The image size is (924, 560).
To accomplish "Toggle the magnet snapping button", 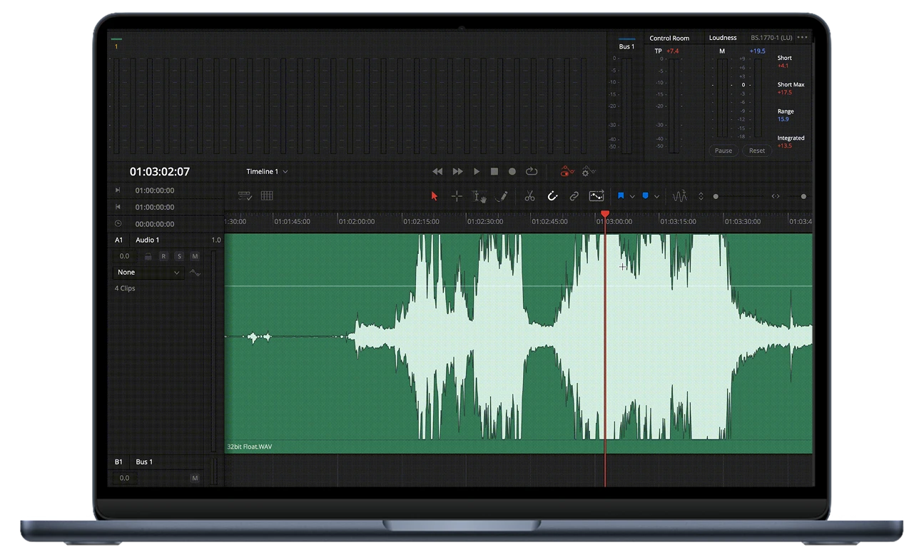I will tap(552, 196).
